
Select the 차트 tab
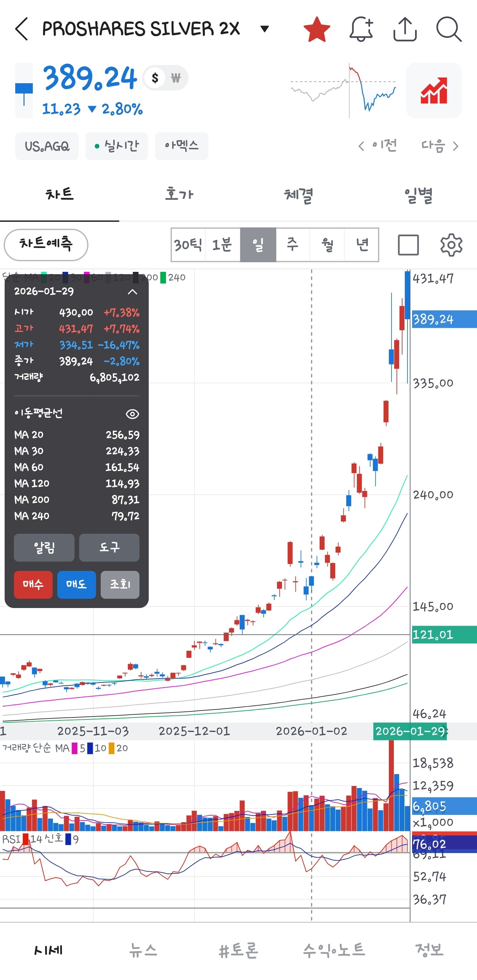60,195
